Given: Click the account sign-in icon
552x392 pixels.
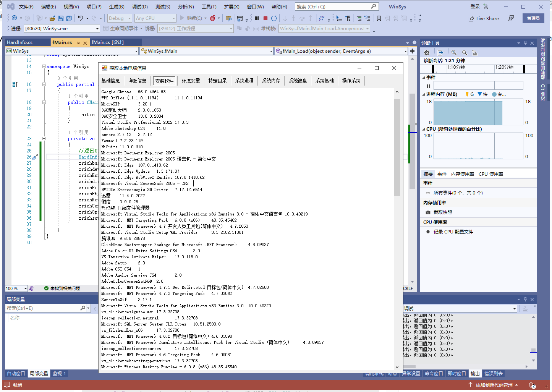Looking at the screenshot, I should (x=486, y=6).
